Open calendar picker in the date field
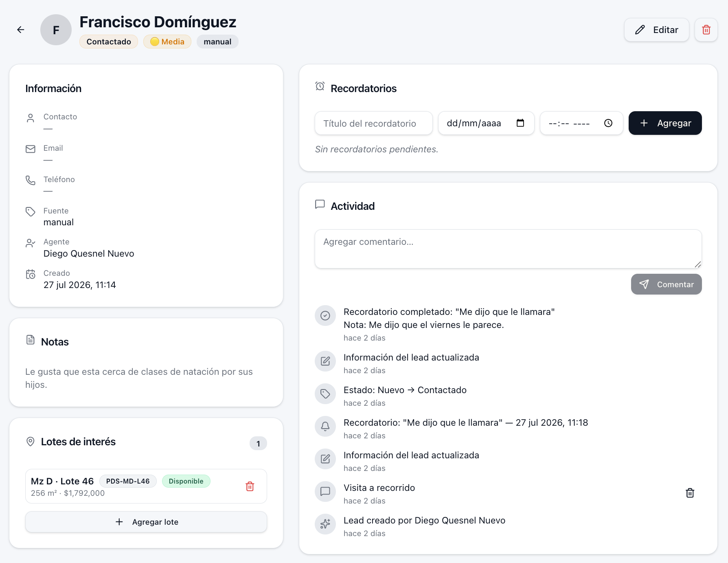The height and width of the screenshot is (563, 728). [520, 123]
